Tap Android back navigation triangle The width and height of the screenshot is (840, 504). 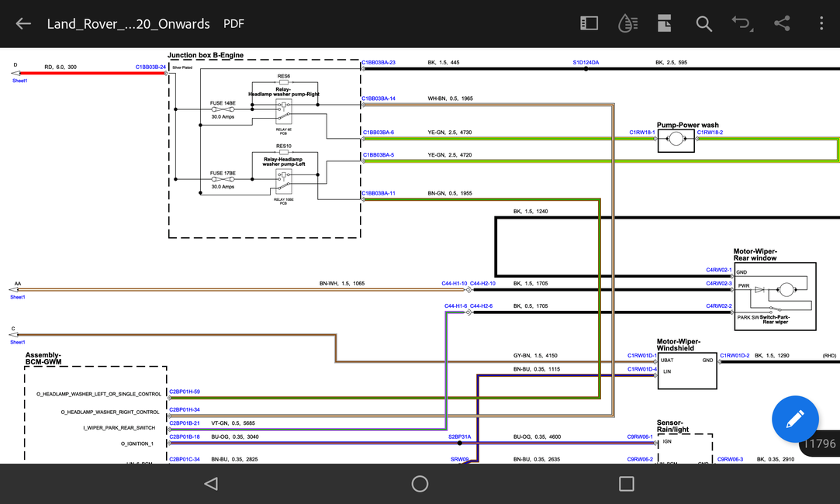[x=211, y=484]
